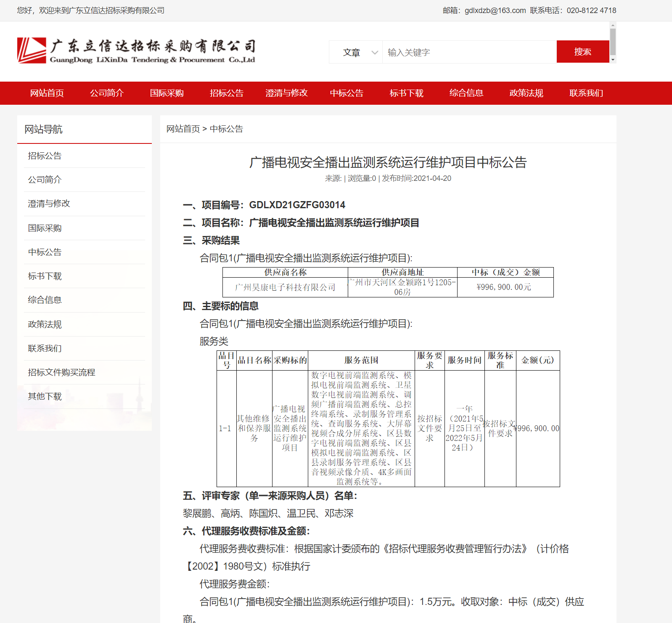The image size is (672, 623).
Task: Open the 文章 search type dropdown
Action: [356, 52]
